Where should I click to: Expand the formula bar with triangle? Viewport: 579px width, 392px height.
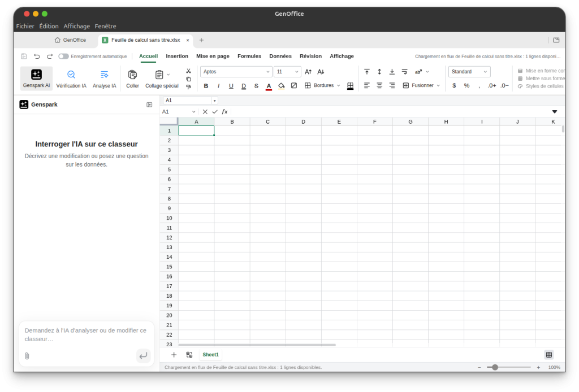click(555, 112)
